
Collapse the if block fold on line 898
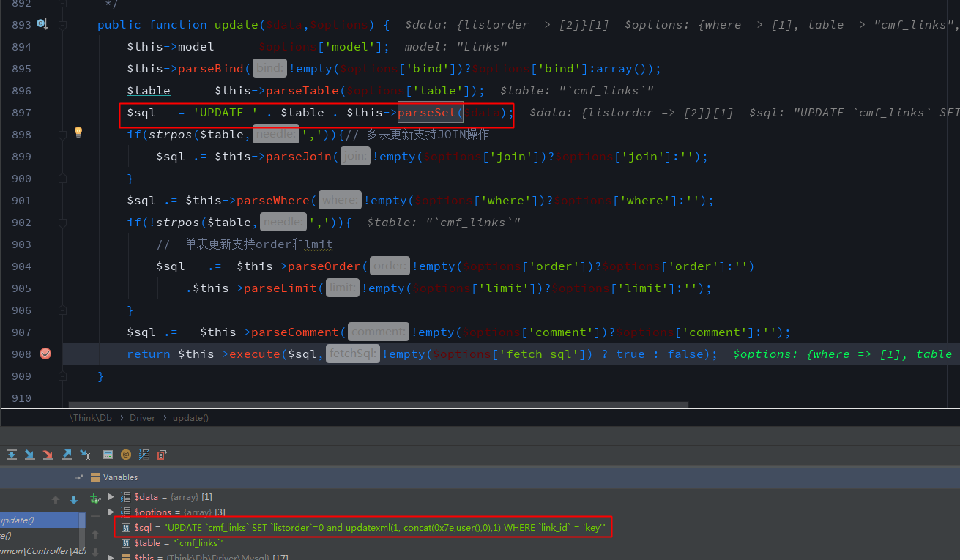pyautogui.click(x=63, y=134)
